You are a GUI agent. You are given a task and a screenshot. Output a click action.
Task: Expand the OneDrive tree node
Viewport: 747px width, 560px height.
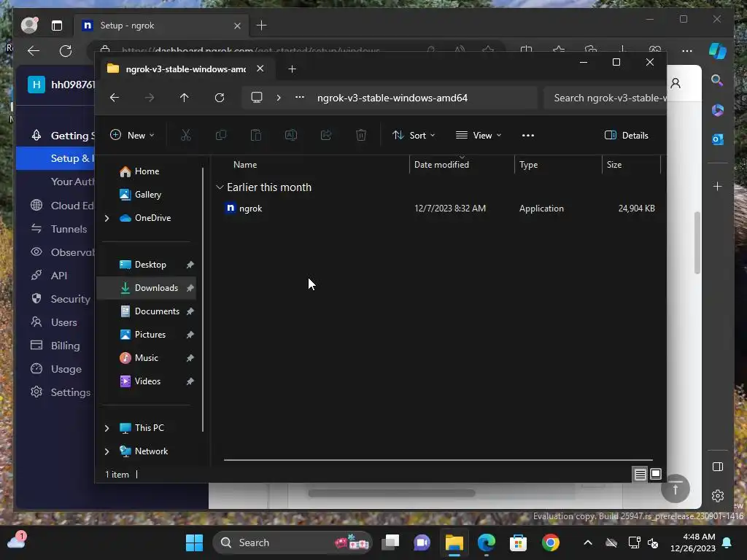coord(107,218)
